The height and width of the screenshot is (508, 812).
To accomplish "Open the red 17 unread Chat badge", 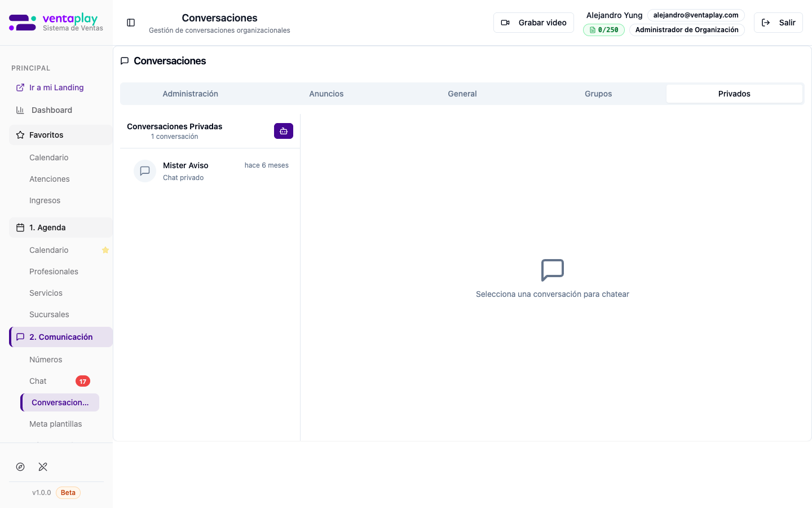I will click(83, 382).
